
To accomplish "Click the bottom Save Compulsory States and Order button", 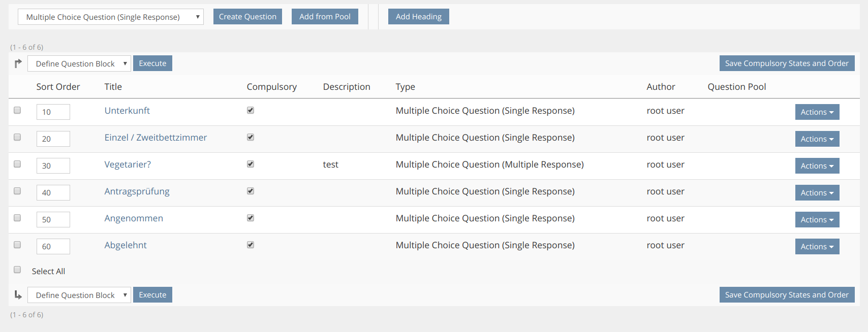I will click(787, 295).
